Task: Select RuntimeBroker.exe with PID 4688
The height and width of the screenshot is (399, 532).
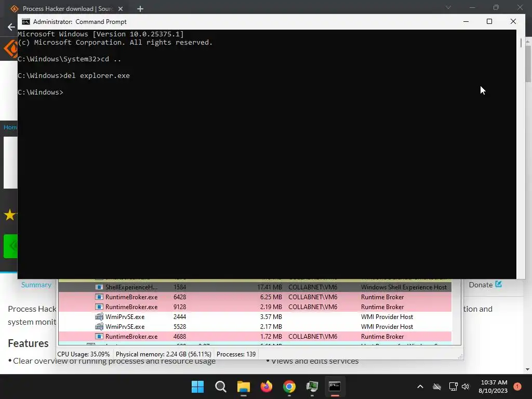Action: [x=255, y=336]
